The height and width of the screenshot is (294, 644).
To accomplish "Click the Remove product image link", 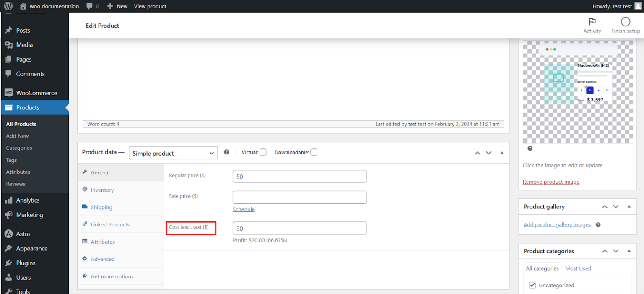I will [x=551, y=182].
